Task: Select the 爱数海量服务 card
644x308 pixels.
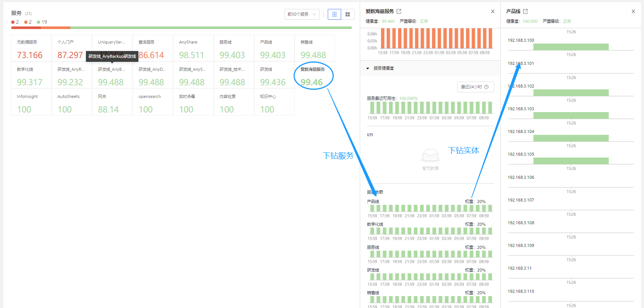Action: [x=315, y=75]
